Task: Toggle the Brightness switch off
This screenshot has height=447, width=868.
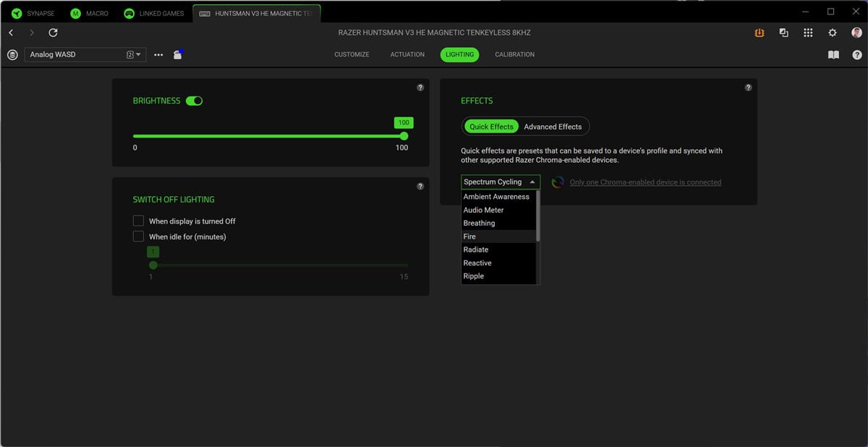Action: click(x=194, y=101)
